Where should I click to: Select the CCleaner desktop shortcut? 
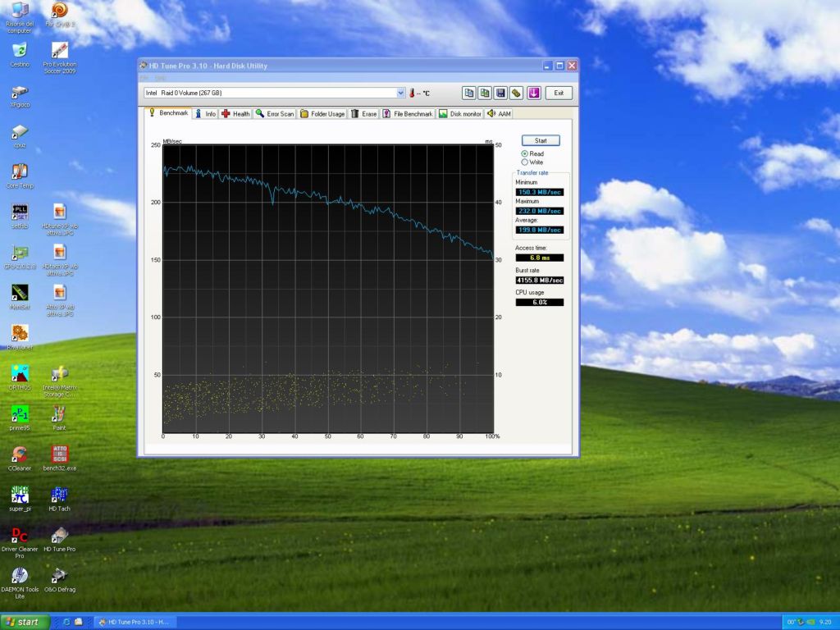(20, 459)
